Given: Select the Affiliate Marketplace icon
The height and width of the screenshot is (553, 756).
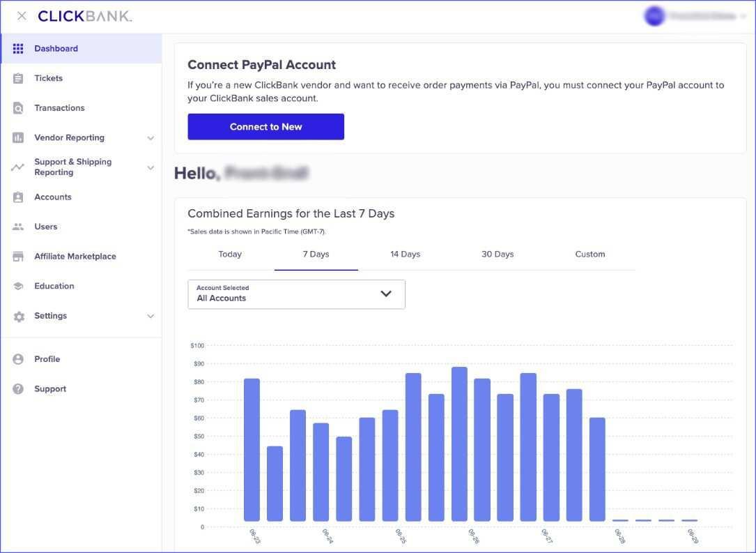Looking at the screenshot, I should [18, 256].
